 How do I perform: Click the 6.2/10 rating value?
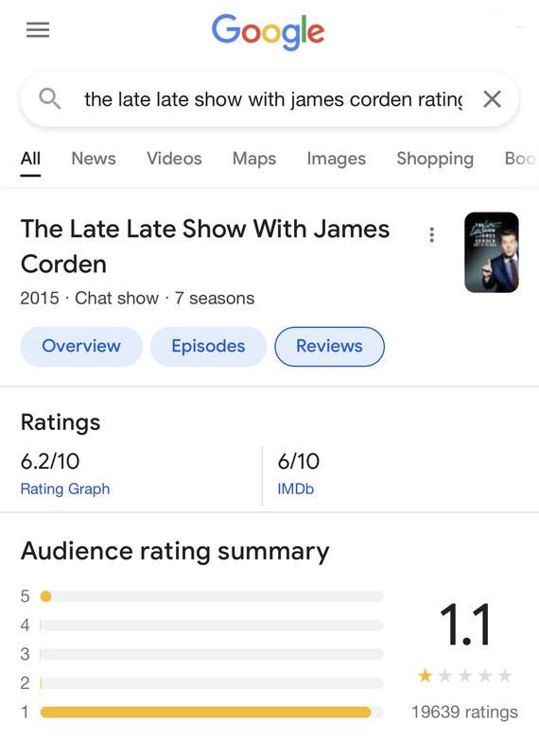[50, 461]
